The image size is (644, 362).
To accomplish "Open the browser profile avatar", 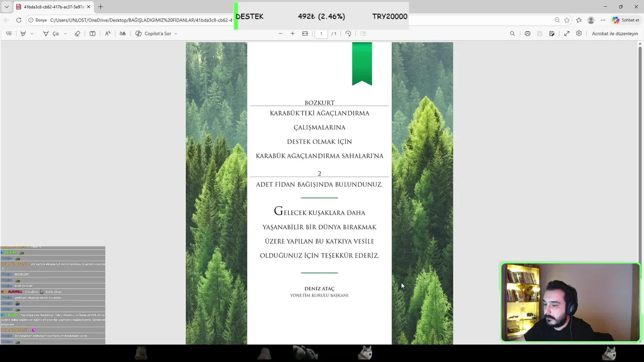I will [x=591, y=20].
